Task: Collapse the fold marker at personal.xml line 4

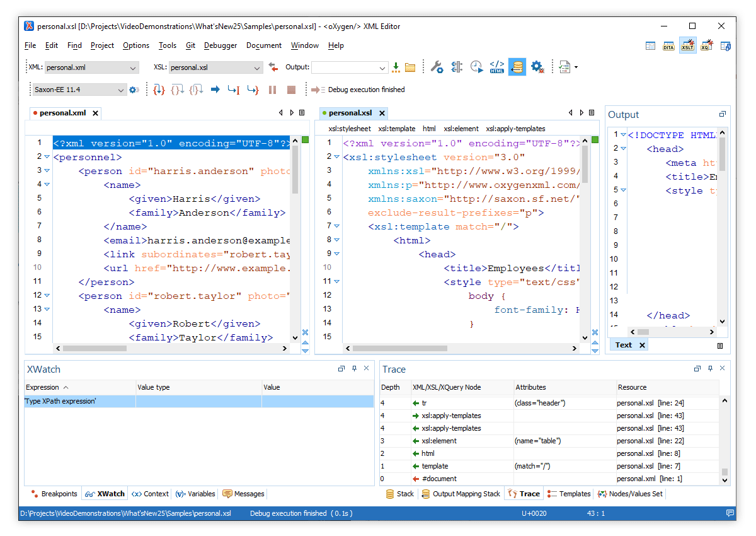Action: pos(47,185)
